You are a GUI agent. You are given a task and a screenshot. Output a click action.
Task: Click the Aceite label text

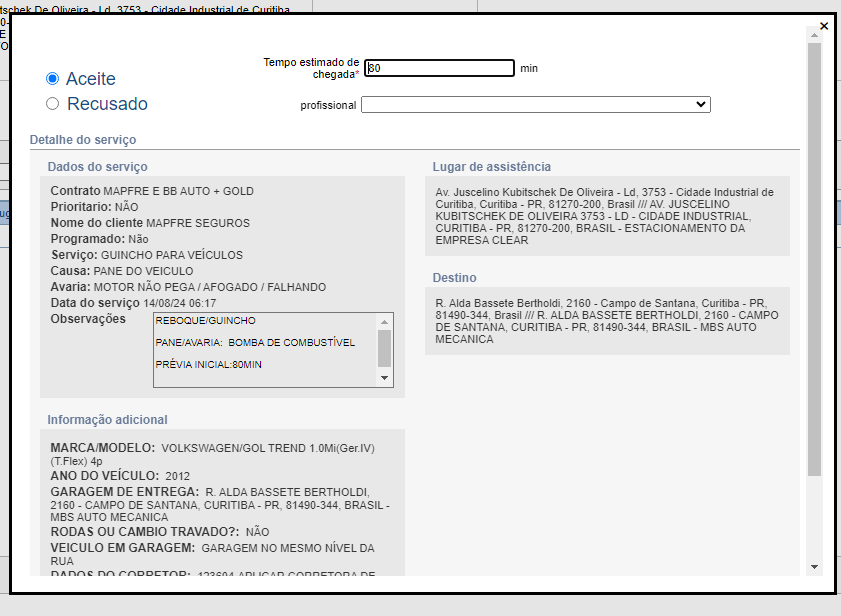tap(91, 79)
